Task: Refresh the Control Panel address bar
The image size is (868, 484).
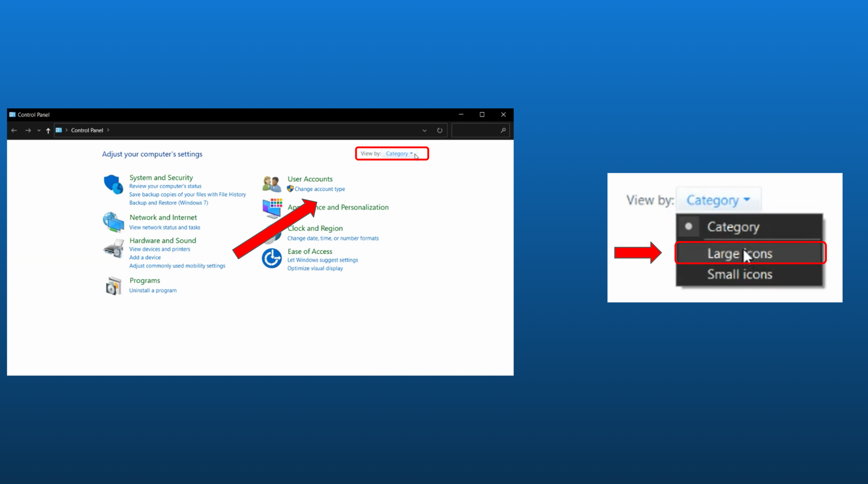Action: pyautogui.click(x=439, y=130)
